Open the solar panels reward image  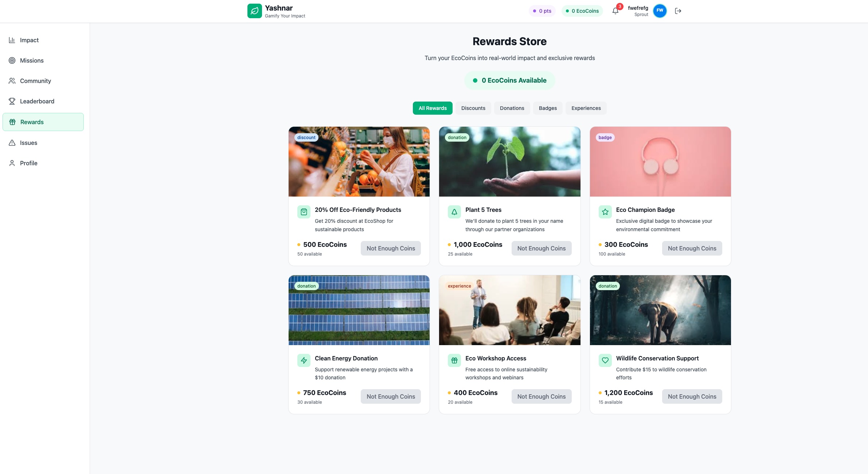pos(359,310)
